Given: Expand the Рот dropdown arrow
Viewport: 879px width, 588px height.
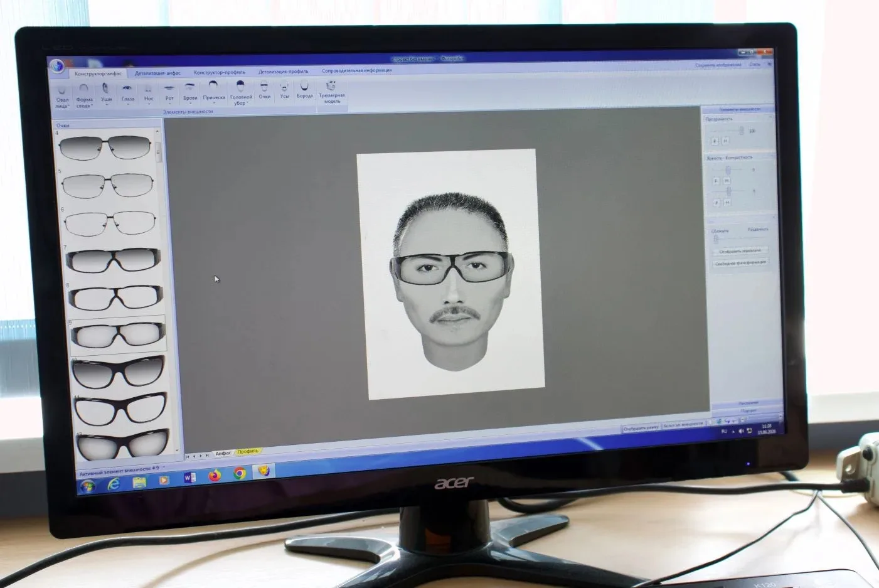Looking at the screenshot, I should [170, 104].
